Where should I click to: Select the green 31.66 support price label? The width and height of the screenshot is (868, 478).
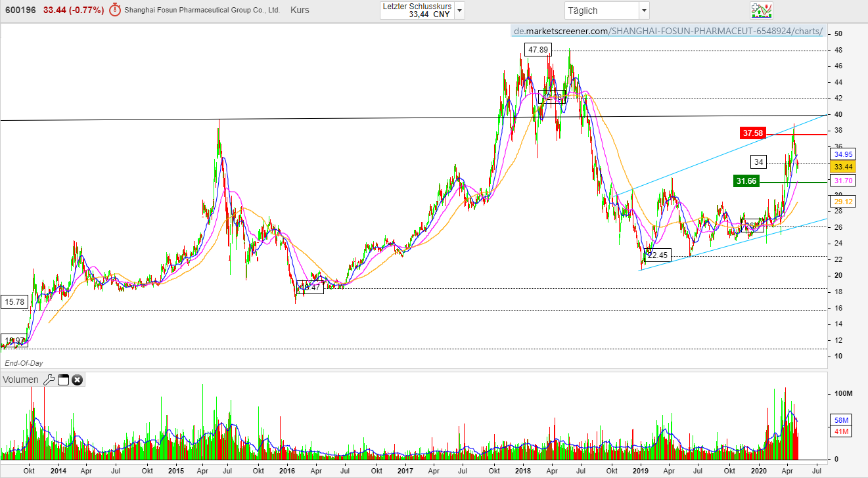(x=745, y=180)
